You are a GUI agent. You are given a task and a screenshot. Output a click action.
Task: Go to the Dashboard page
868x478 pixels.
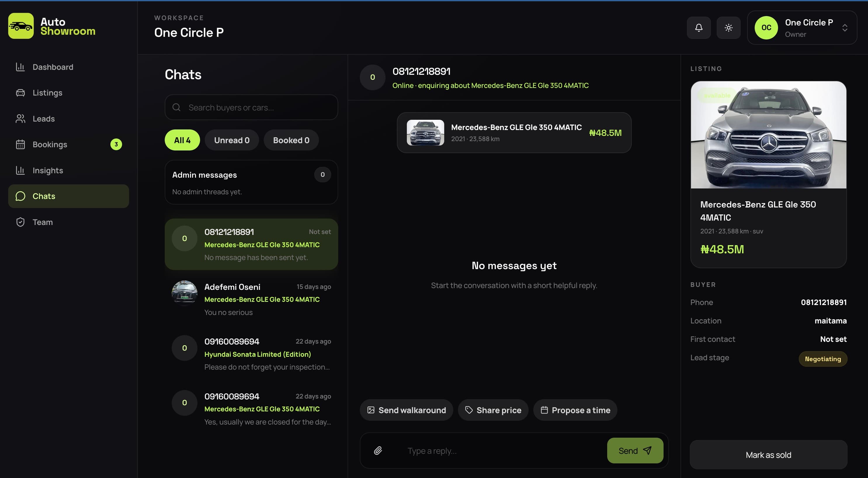click(68, 67)
